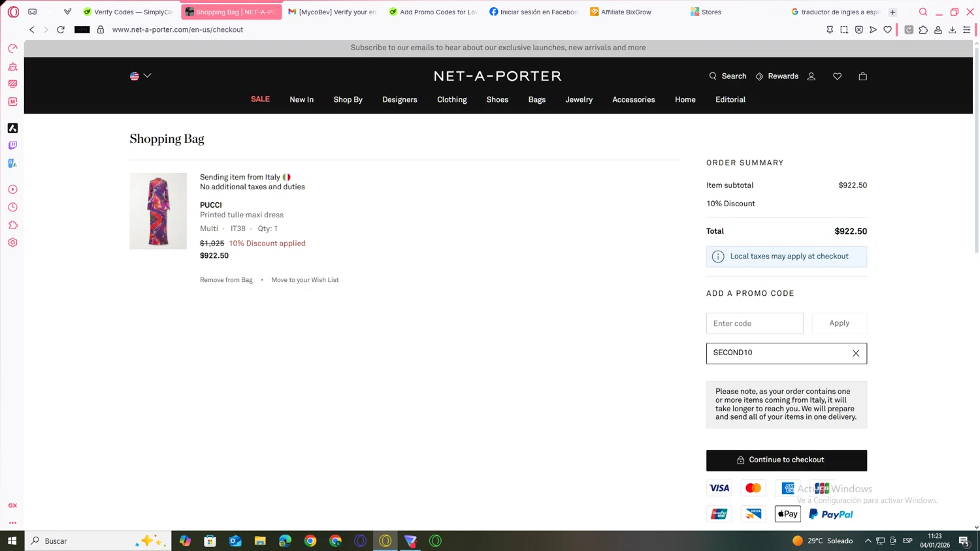Open Opera sidebar player icon

click(12, 189)
